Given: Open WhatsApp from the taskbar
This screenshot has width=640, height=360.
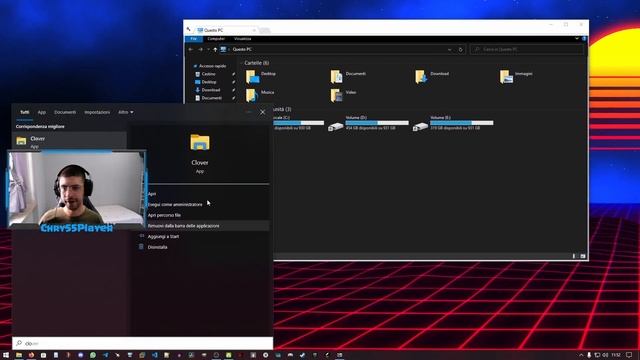Looking at the screenshot, I should (x=93, y=355).
